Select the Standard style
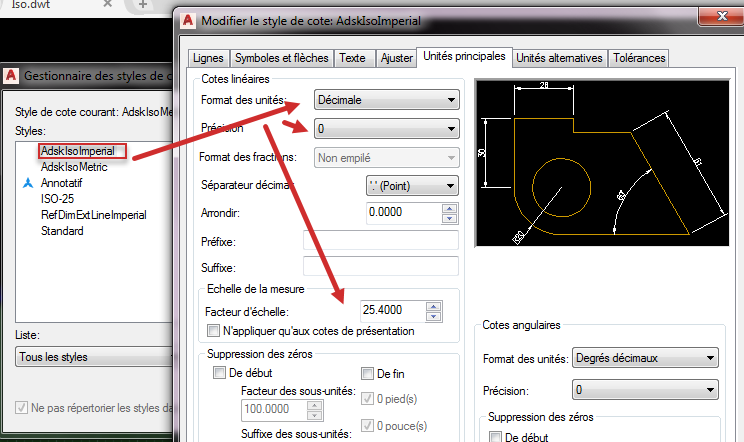The height and width of the screenshot is (442, 744). 62,231
